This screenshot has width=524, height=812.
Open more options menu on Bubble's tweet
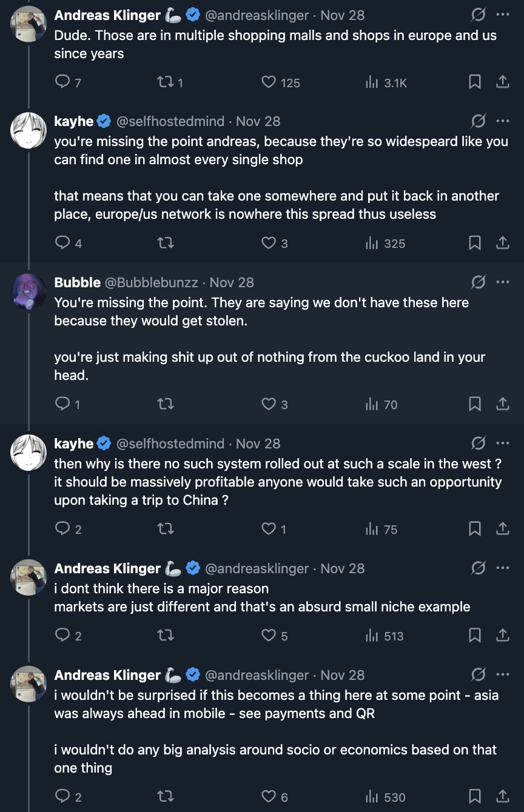click(x=503, y=282)
